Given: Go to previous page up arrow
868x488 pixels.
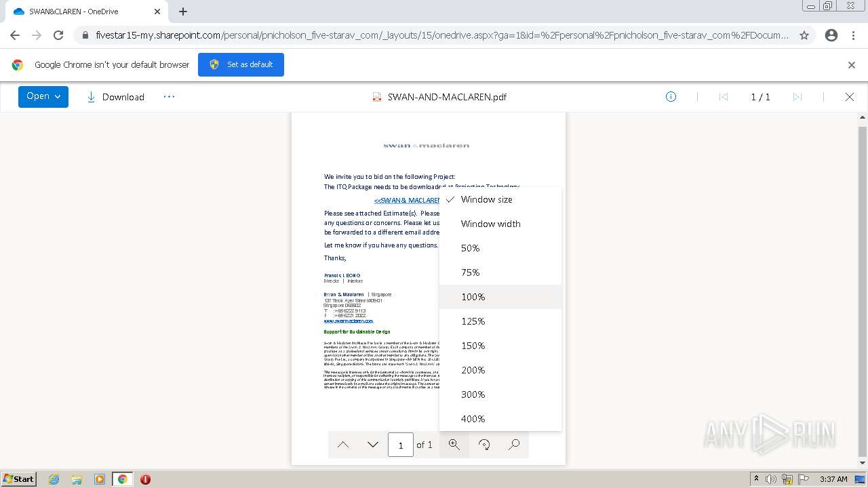Looking at the screenshot, I should (343, 445).
